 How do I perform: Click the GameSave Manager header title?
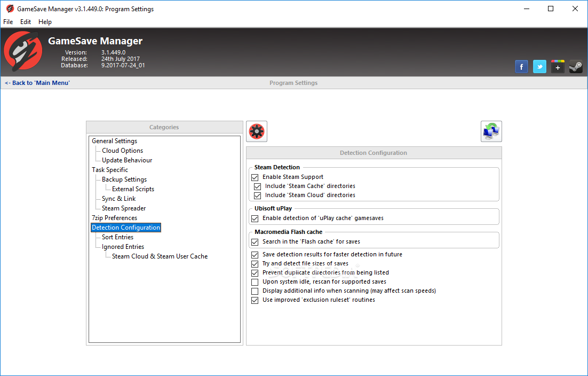96,41
